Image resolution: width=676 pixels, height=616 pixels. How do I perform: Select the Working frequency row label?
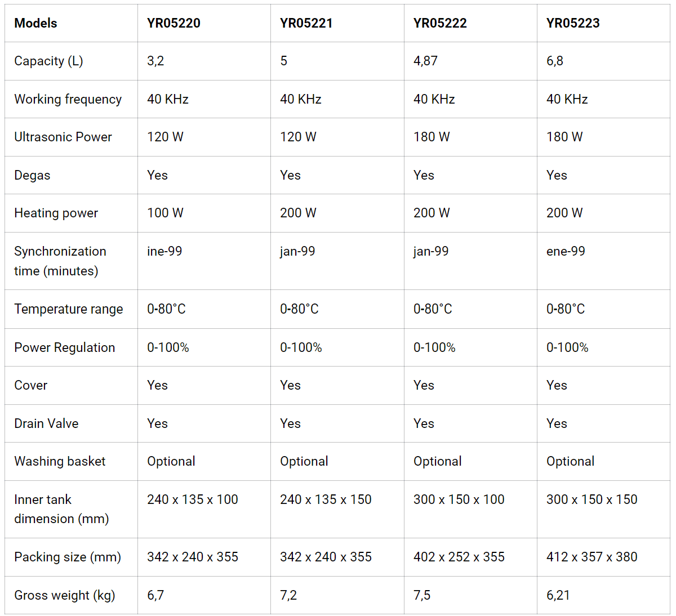68,99
